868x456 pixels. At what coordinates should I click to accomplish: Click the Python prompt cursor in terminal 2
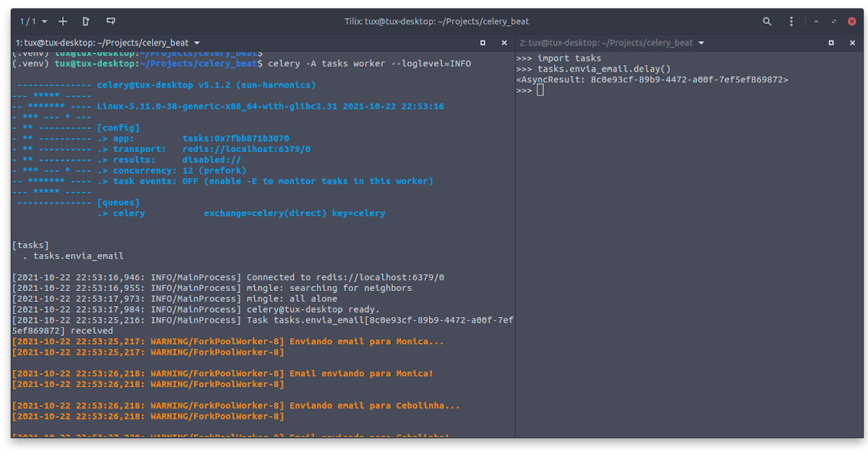pyautogui.click(x=540, y=90)
